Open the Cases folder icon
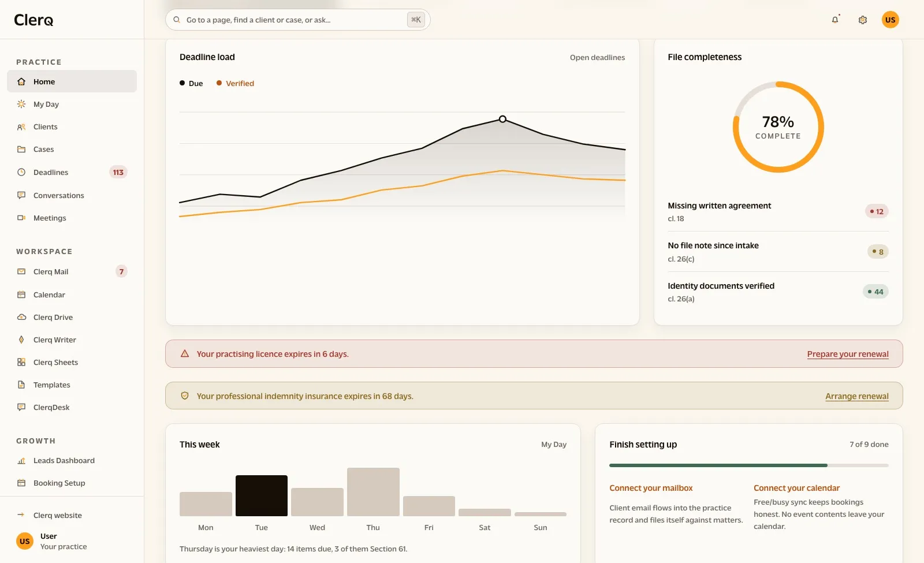This screenshot has width=924, height=563. (x=21, y=149)
